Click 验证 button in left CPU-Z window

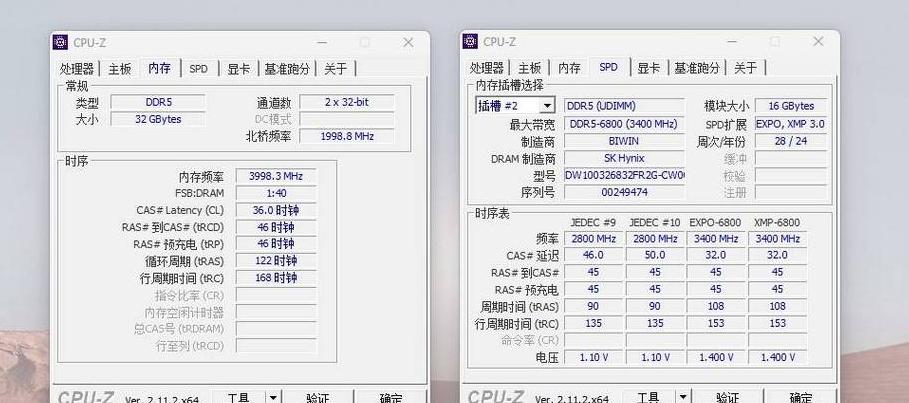click(x=318, y=398)
